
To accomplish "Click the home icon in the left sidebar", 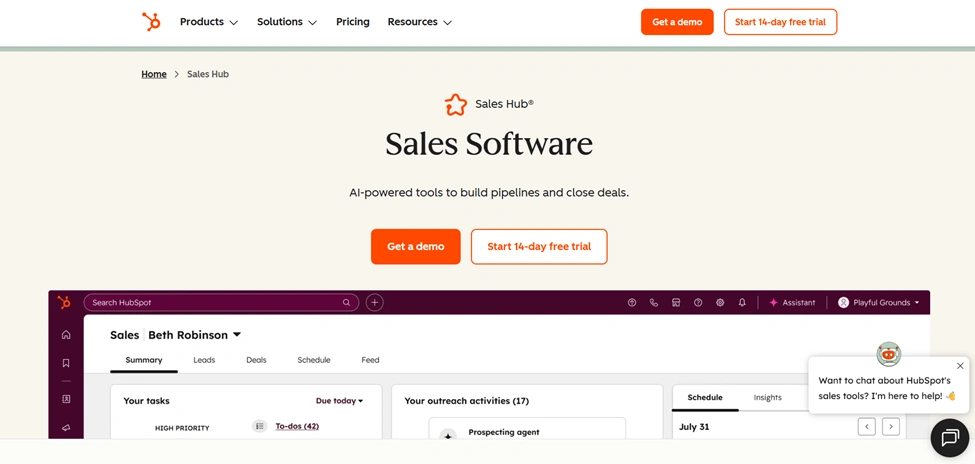I will point(66,335).
